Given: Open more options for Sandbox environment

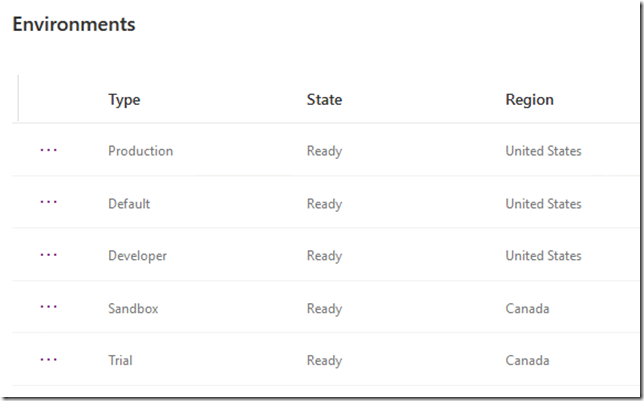Looking at the screenshot, I should point(48,307).
